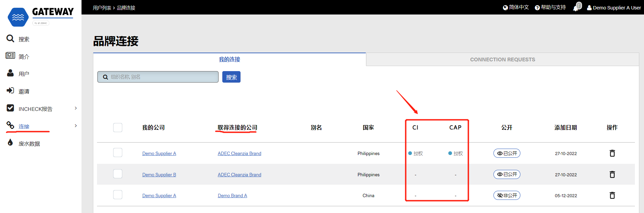The height and width of the screenshot is (213, 644).
Task: Open 用户 in the sidebar menu
Action: tap(24, 74)
